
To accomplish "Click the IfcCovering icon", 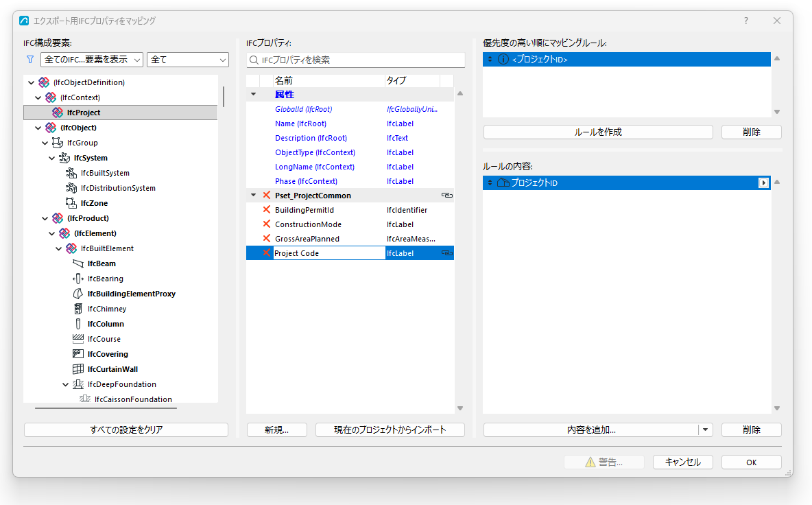I will (x=78, y=354).
